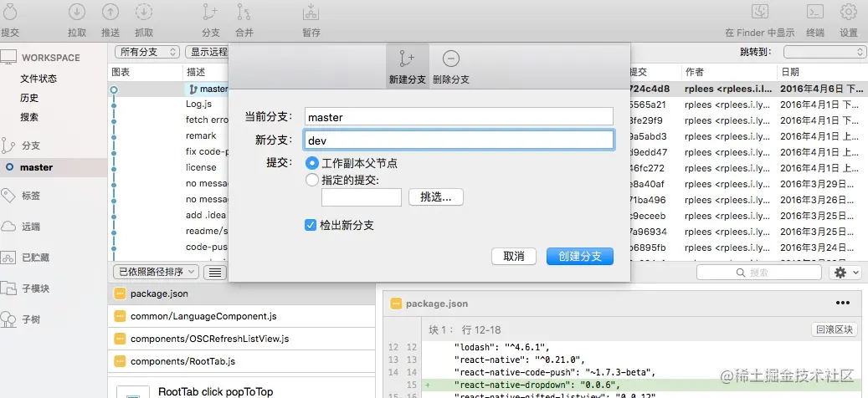Click the 子树 subtree icon in sidebar
This screenshot has width=868, height=398.
point(8,319)
